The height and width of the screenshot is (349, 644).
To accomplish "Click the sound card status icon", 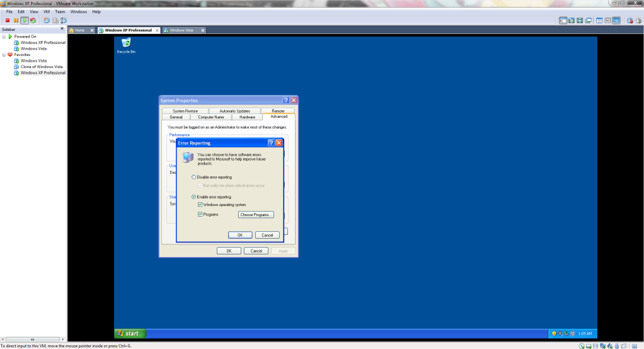I will [x=610, y=346].
